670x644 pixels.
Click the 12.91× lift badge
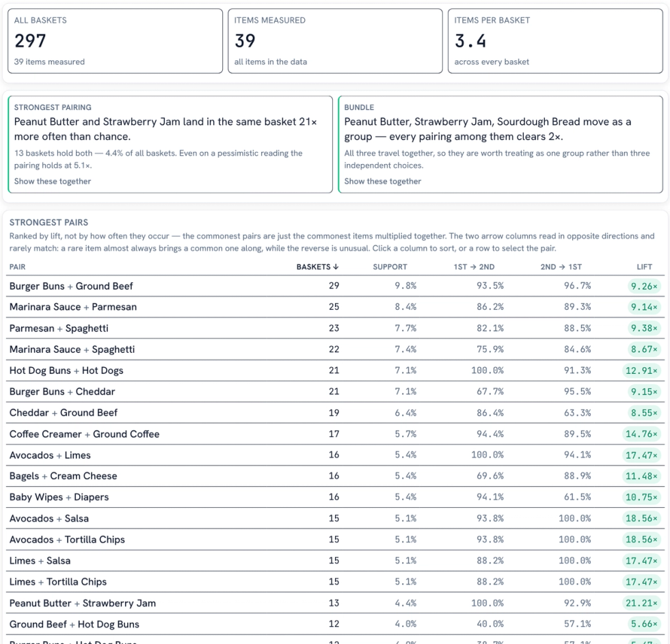641,371
